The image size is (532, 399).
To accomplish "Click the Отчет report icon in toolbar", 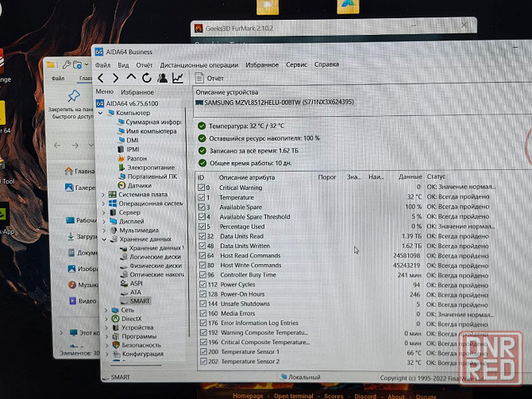I will 199,78.
